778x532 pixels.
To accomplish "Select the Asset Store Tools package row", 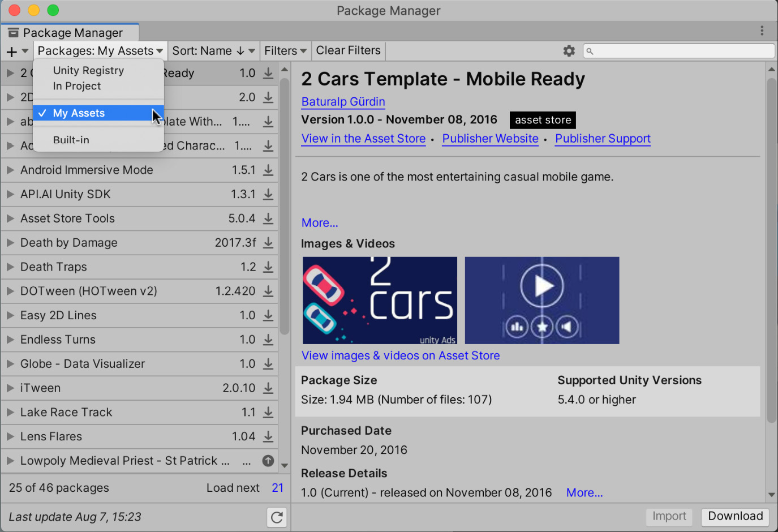I will [x=139, y=218].
